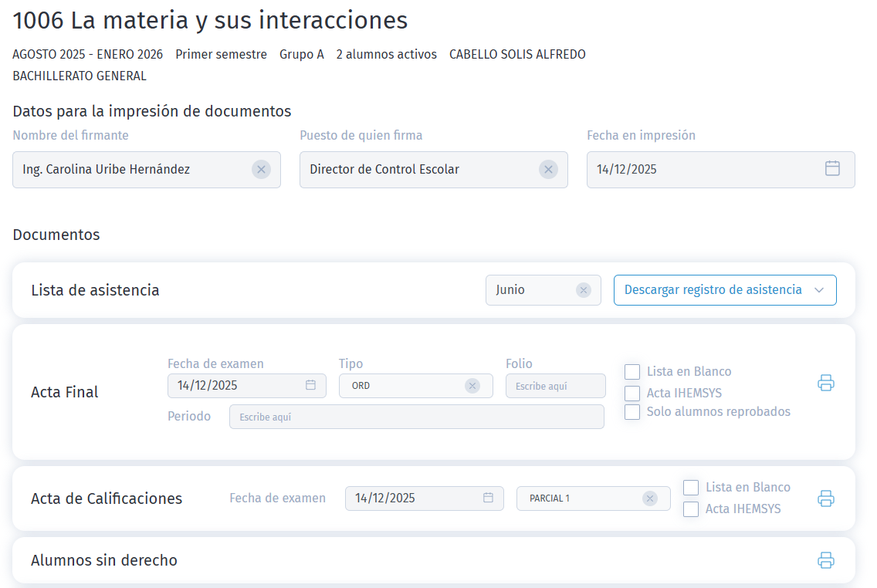The width and height of the screenshot is (877, 588).
Task: Click the Alumnos sin derecho label
Action: (x=104, y=560)
